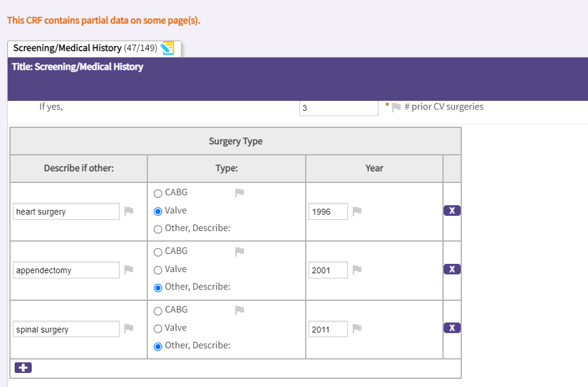Delete the spinal surgery row via X
Image resolution: width=588 pixels, height=387 pixels.
click(452, 328)
